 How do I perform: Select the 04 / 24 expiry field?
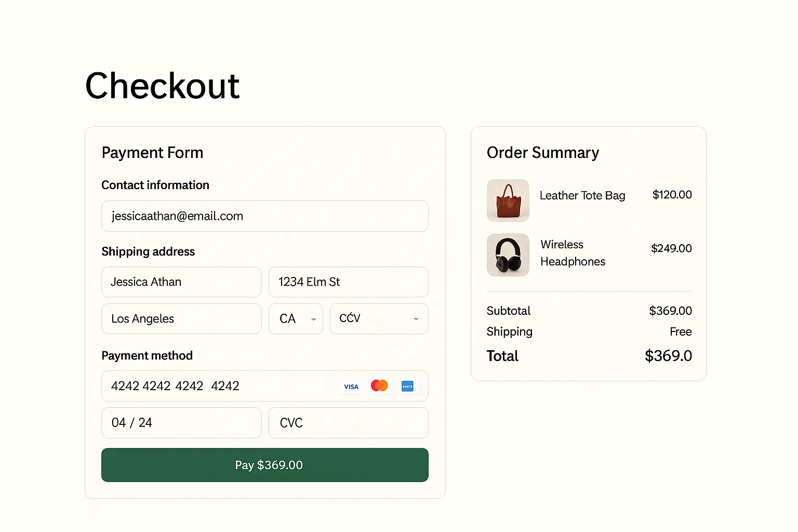(x=181, y=423)
